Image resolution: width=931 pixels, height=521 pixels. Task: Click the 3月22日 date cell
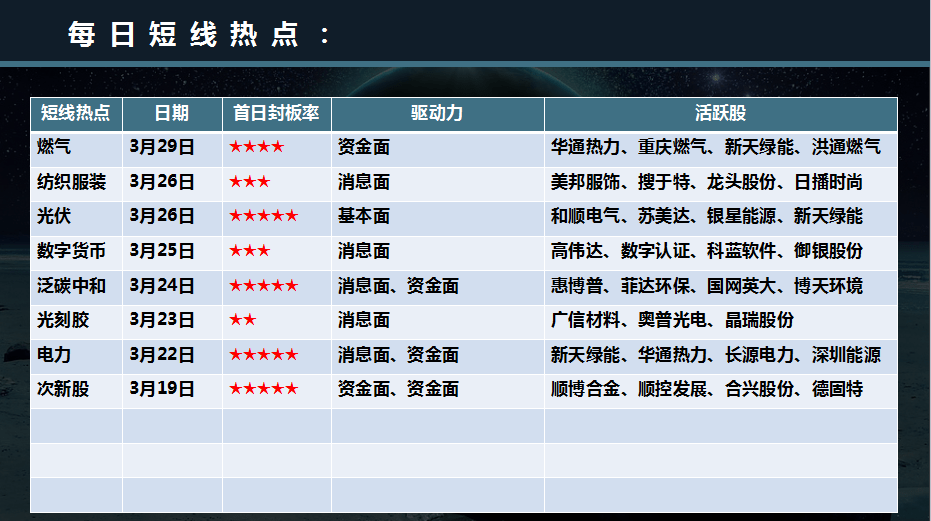172,355
